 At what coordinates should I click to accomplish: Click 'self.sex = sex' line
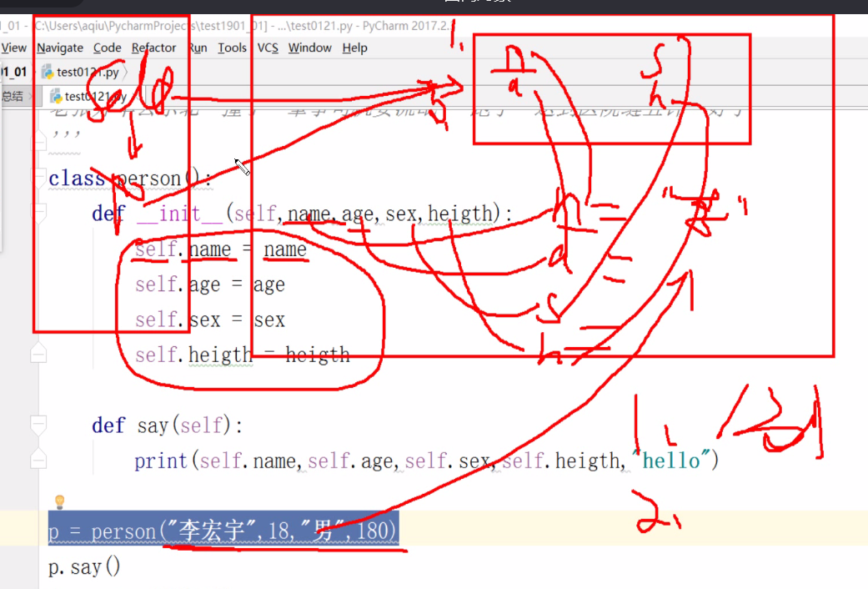210,320
